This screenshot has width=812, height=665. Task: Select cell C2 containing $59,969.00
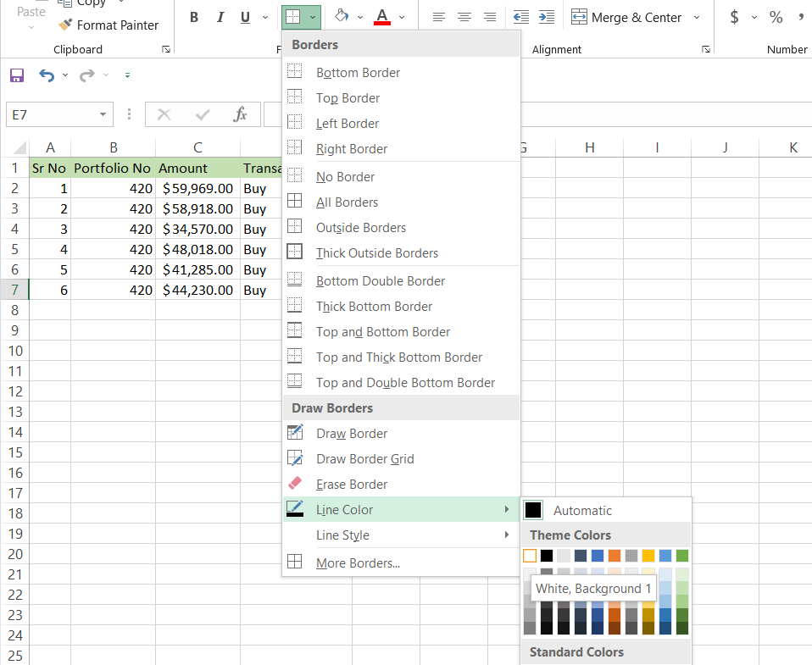tap(197, 189)
